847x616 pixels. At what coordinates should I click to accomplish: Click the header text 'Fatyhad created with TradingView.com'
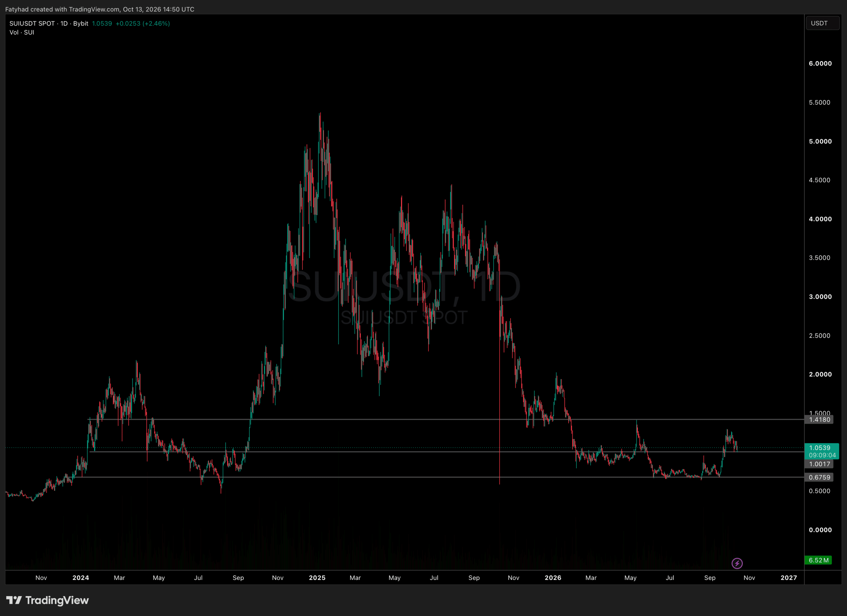pos(63,9)
